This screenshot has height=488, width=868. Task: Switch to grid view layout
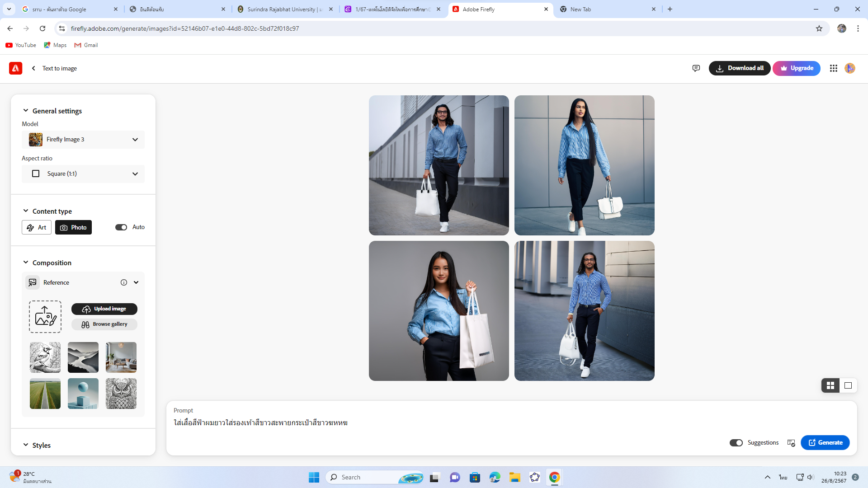point(830,385)
